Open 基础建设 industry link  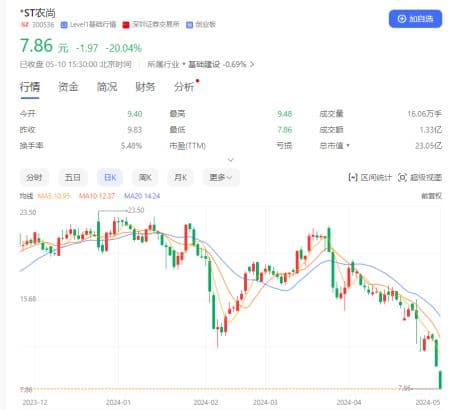click(204, 64)
